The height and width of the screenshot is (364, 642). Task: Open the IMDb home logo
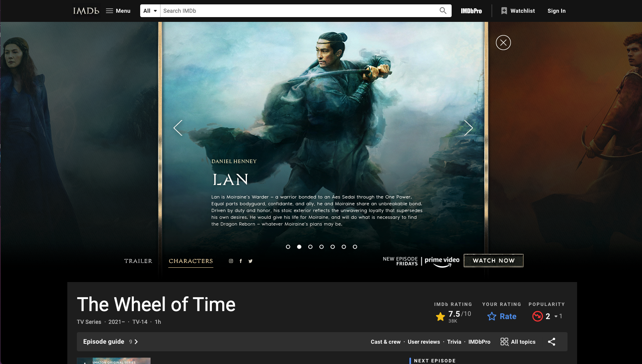(x=86, y=11)
